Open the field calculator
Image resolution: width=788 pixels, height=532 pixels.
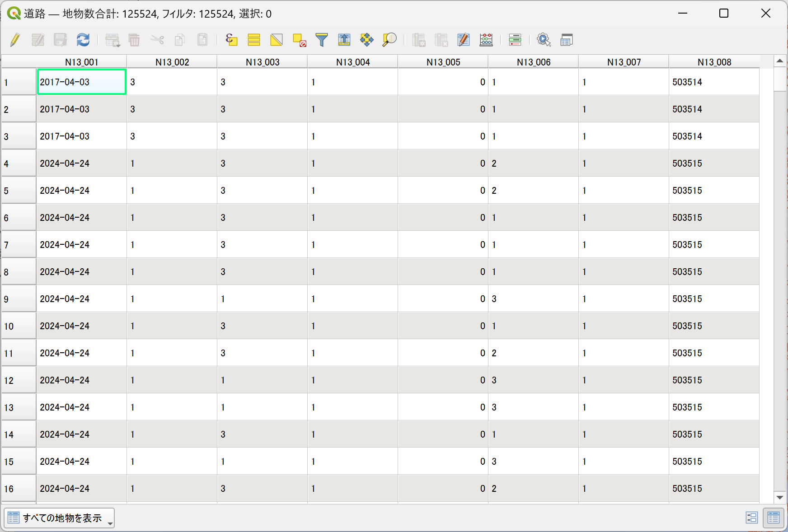[486, 40]
